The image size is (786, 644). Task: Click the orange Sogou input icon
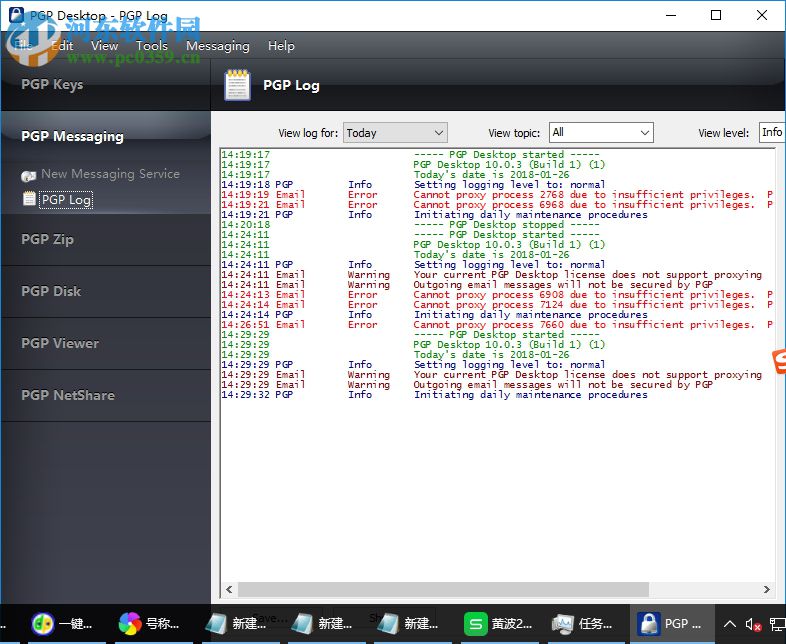(779, 361)
